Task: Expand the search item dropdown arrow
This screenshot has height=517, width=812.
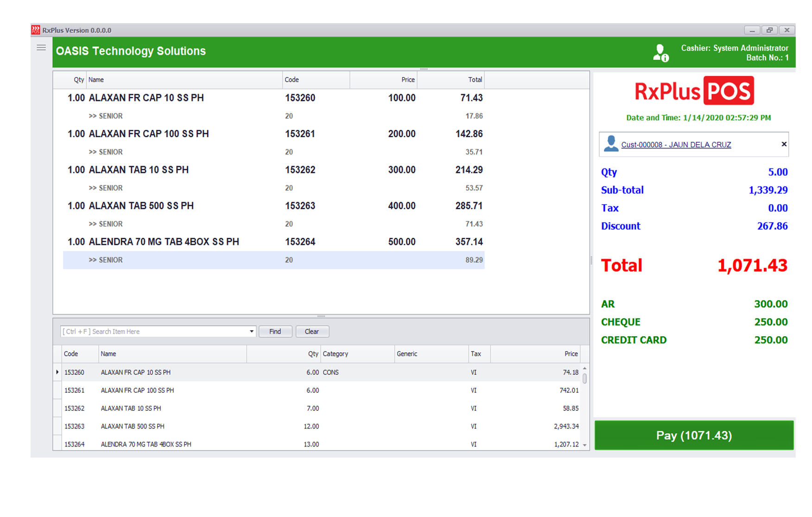Action: [252, 332]
